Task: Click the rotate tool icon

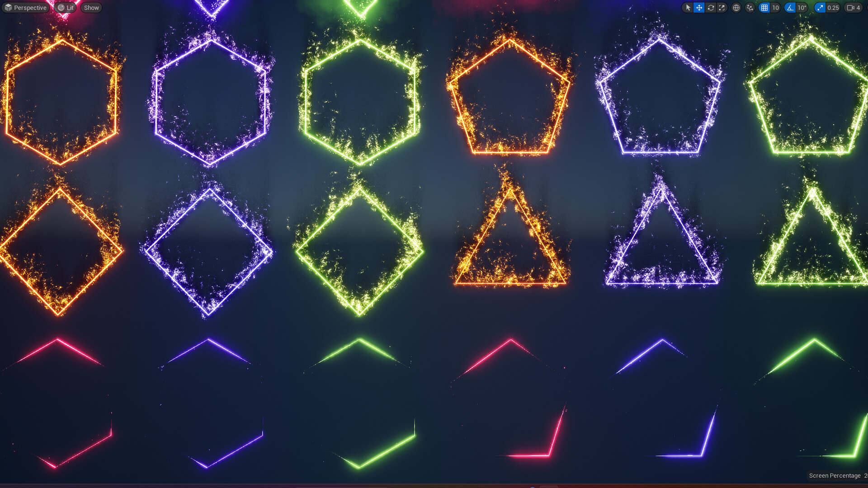Action: coord(711,7)
